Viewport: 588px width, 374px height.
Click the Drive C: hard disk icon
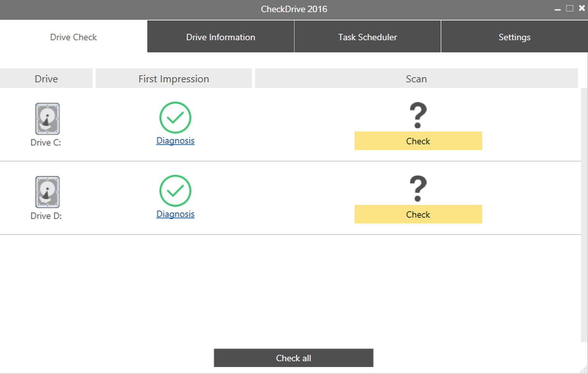[x=47, y=119]
